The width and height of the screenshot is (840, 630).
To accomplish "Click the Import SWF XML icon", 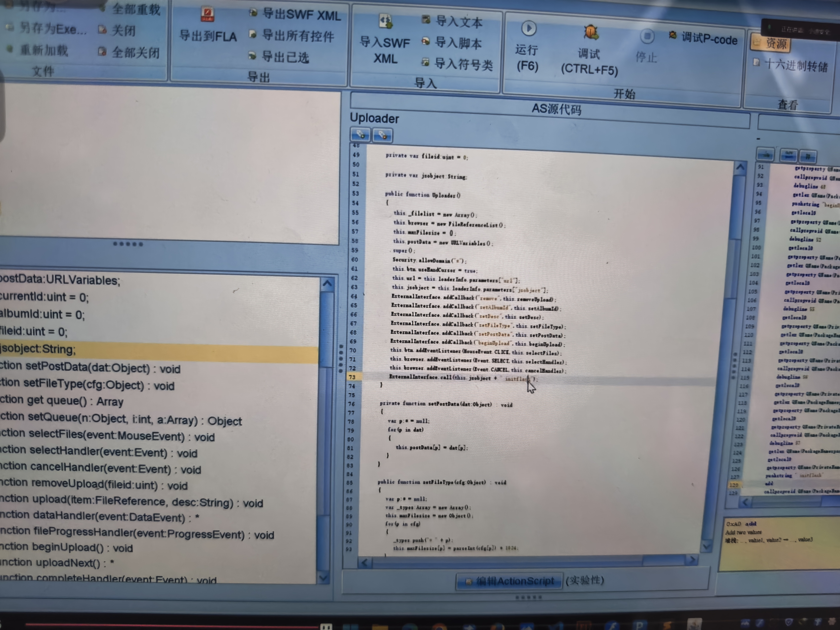I will pyautogui.click(x=385, y=21).
